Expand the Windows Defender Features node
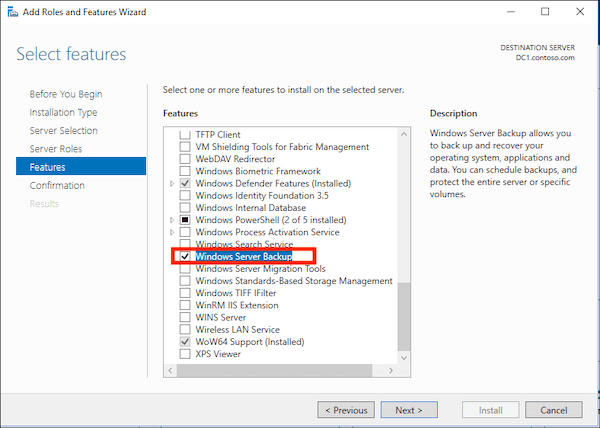The height and width of the screenshot is (428, 600). click(172, 184)
